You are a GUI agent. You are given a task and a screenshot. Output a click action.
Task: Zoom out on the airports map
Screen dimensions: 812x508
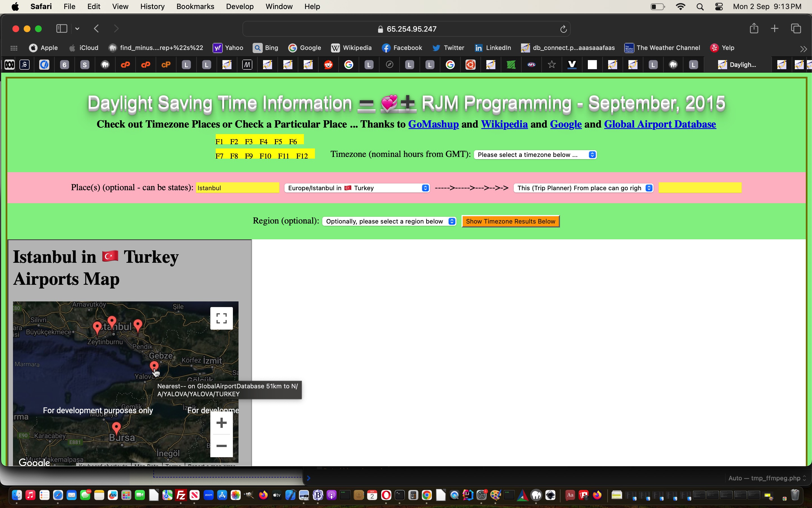point(221,446)
